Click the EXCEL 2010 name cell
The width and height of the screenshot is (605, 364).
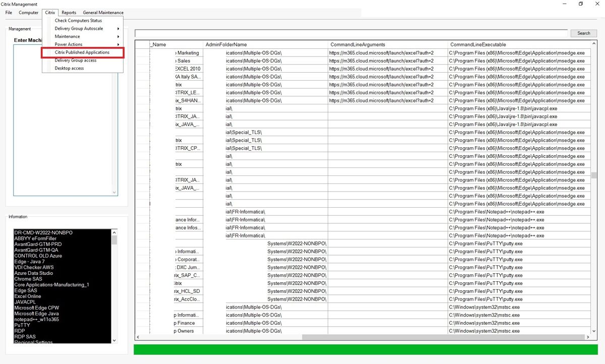click(x=176, y=69)
